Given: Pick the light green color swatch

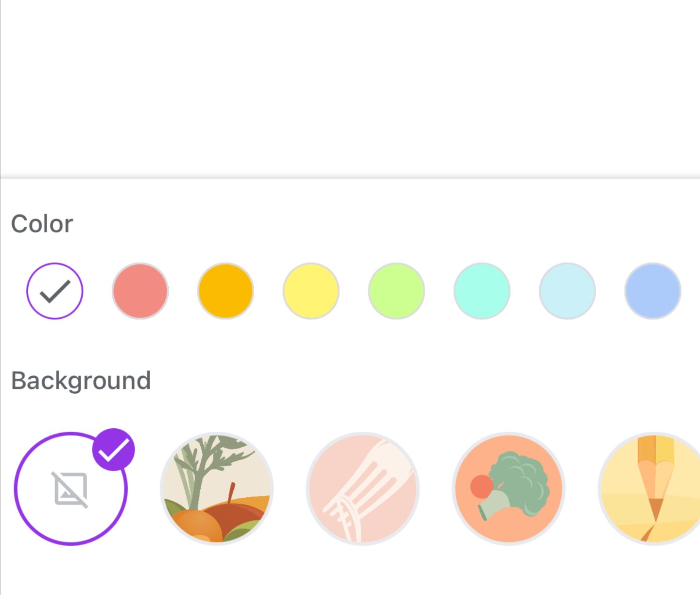Looking at the screenshot, I should click(x=397, y=291).
